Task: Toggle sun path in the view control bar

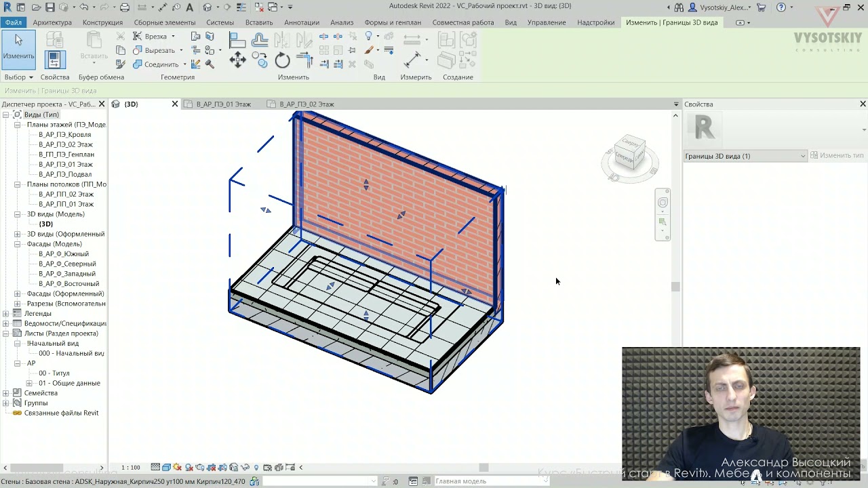Action: tap(178, 467)
